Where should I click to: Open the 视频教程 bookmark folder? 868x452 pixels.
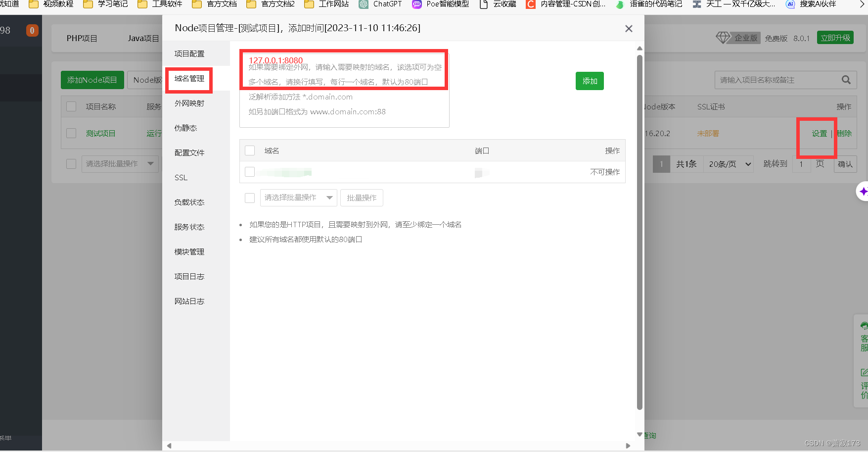(x=51, y=4)
